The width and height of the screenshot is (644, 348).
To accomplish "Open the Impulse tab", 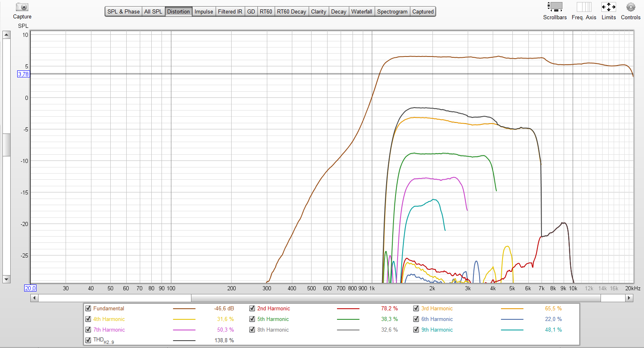I will (x=204, y=11).
